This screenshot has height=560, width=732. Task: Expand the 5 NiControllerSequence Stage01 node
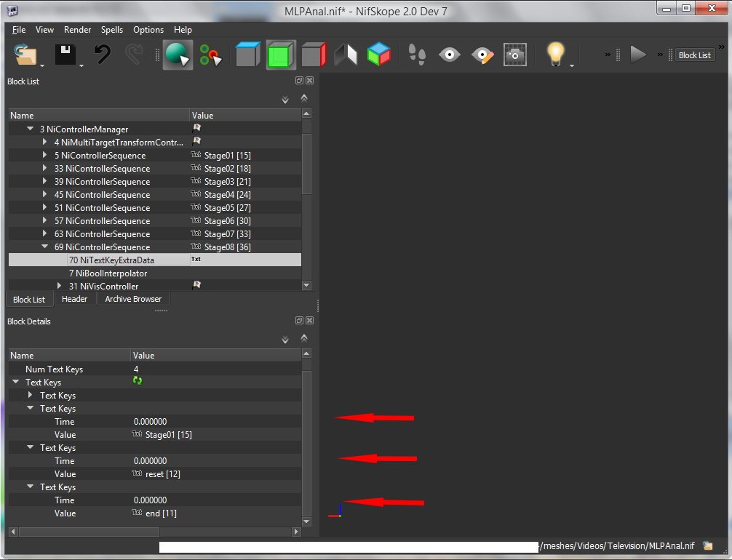coord(45,156)
